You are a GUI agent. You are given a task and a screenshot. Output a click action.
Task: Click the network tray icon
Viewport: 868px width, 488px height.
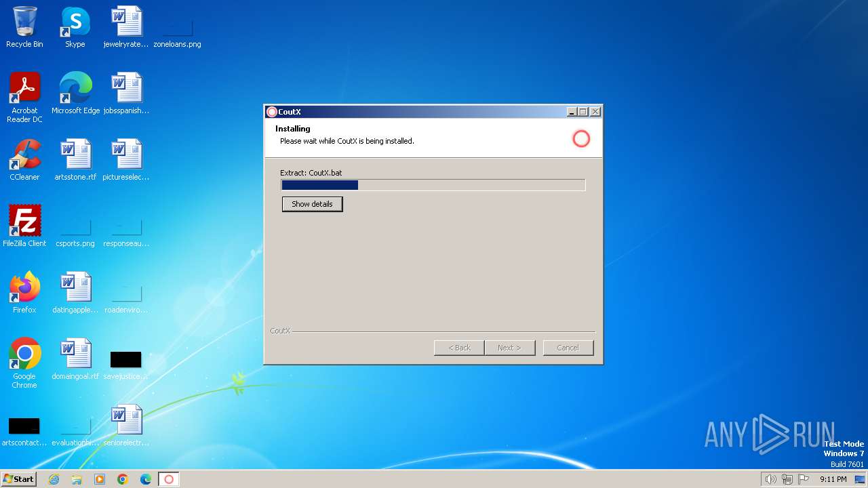click(787, 479)
